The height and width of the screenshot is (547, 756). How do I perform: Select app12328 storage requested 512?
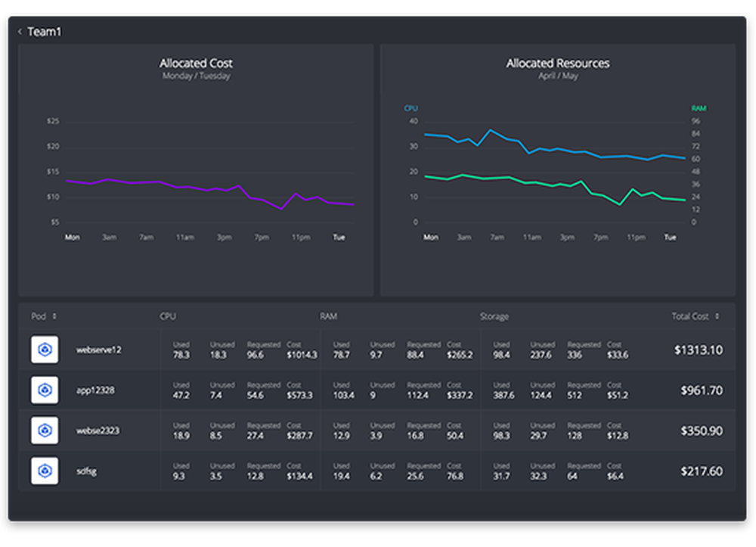click(575, 396)
